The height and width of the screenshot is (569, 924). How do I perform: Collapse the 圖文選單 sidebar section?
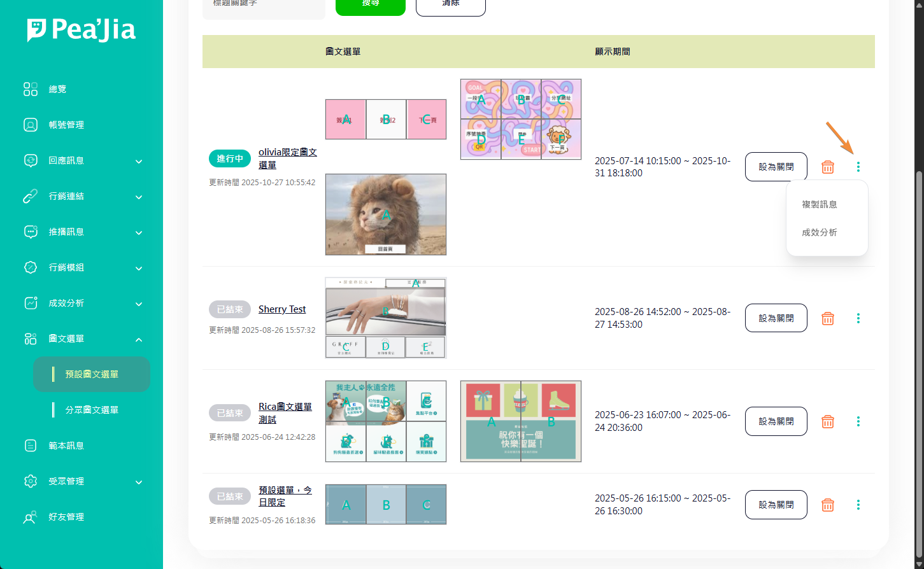tap(139, 339)
